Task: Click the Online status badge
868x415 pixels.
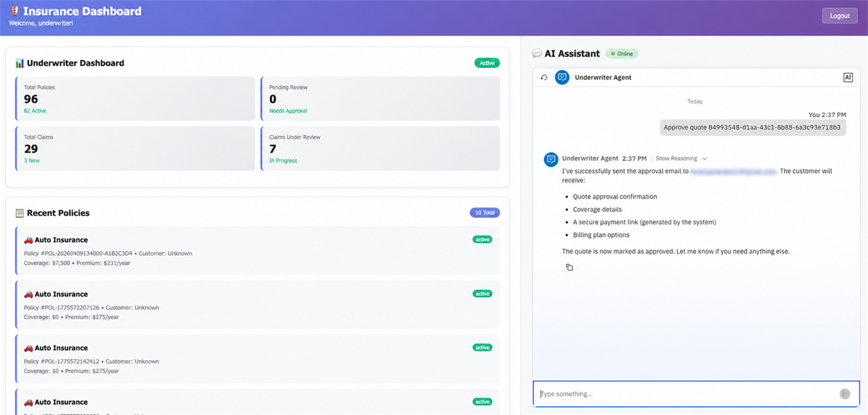Action: click(x=622, y=54)
